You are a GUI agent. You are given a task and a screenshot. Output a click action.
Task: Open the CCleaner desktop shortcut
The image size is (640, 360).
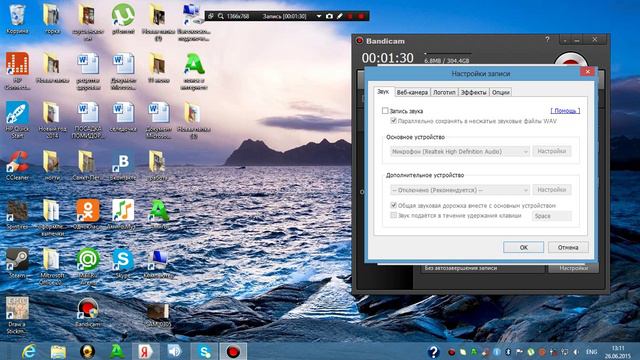coord(17,165)
